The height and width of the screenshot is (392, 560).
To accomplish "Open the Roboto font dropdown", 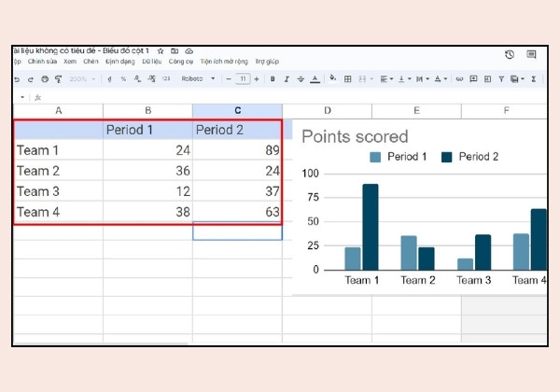I will (198, 79).
